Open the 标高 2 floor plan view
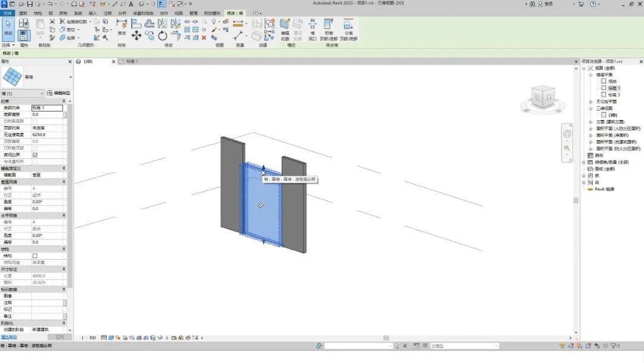Screen dimensions: 644x363 pos(614,95)
